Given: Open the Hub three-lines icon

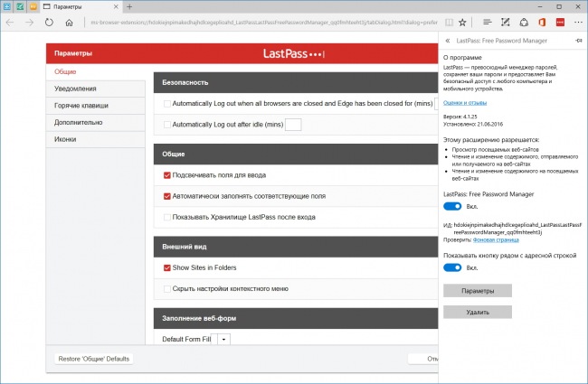Looking at the screenshot, I should coord(487,23).
